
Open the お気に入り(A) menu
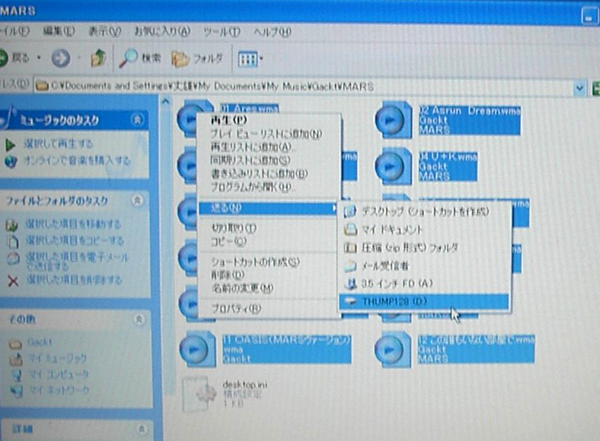click(x=162, y=31)
